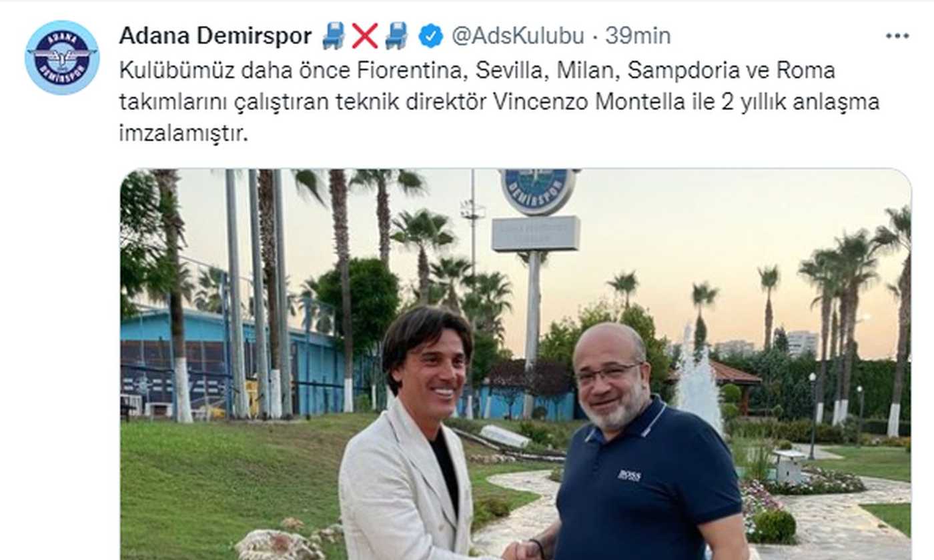
Task: Click the BOSS logo on the navy polo
Action: click(x=629, y=475)
